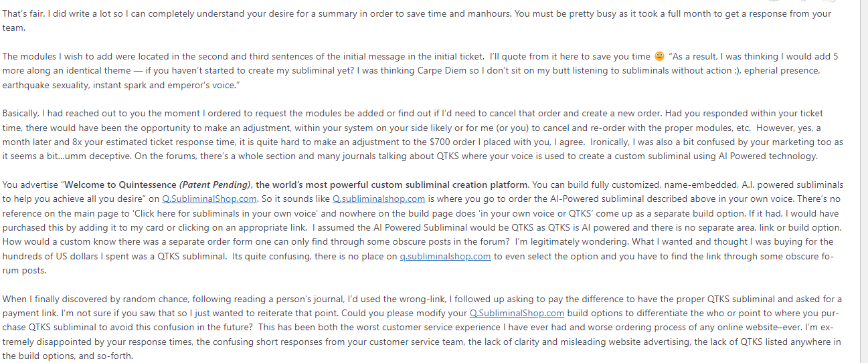Open the Q.SubliminalShop.com link following 'all you desire' on
This screenshot has height=363, width=868.
(210, 199)
